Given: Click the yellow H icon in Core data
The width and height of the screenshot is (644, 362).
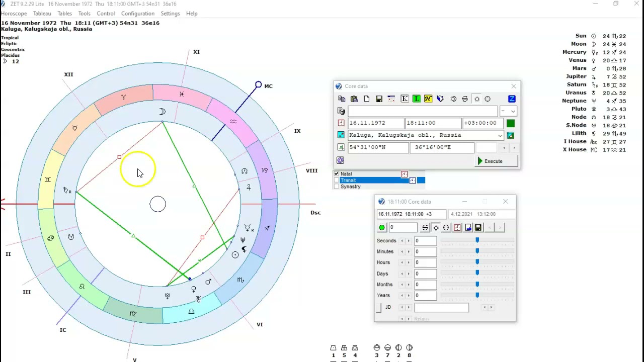Looking at the screenshot, I should click(x=428, y=99).
